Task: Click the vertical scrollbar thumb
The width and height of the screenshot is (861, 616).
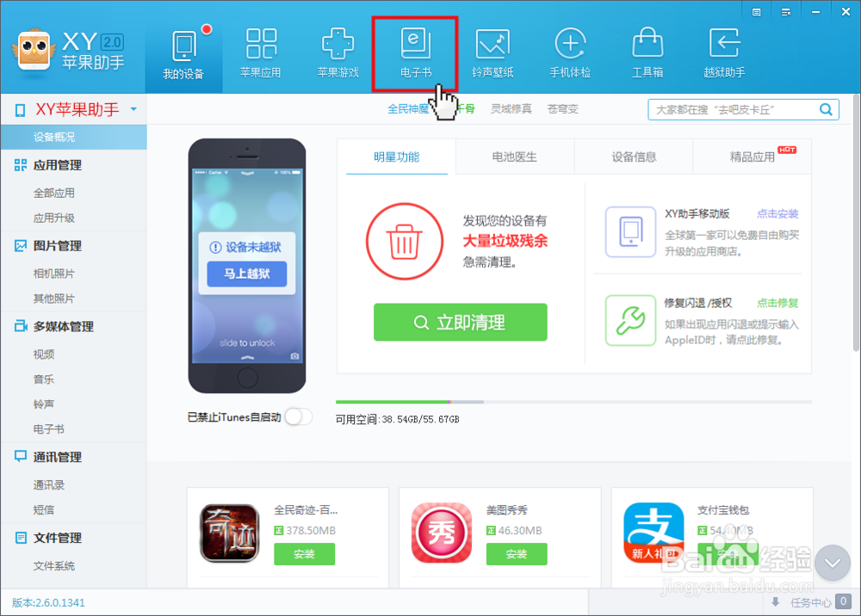Action: point(856,222)
